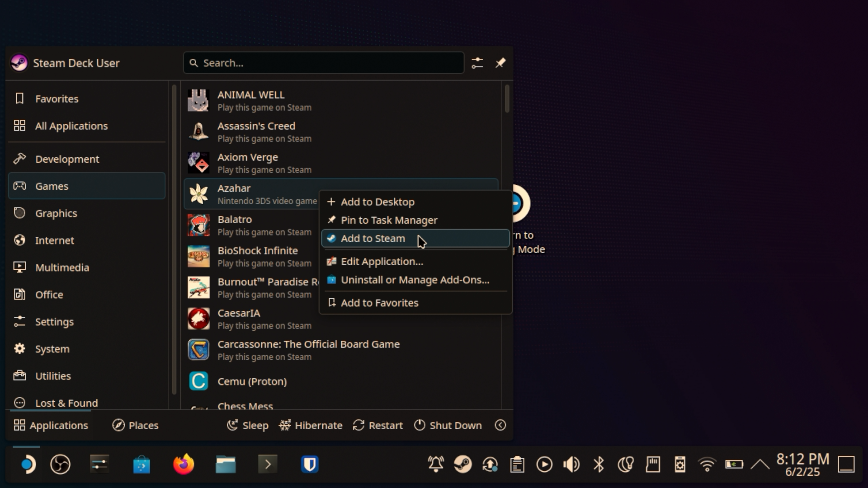Focus the Search field in launcher
Viewport: 868px width, 488px height.
tap(324, 63)
